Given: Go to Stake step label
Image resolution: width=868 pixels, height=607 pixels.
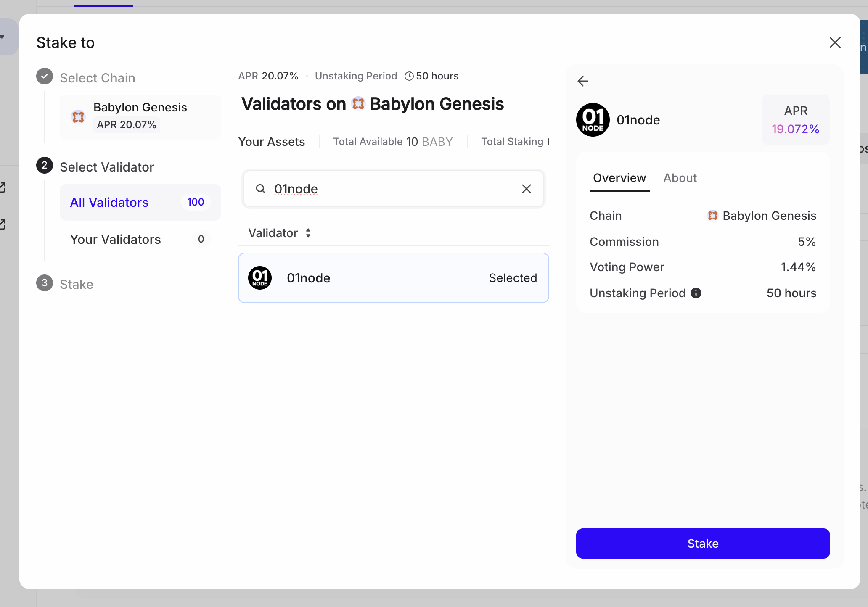Looking at the screenshot, I should pos(77,284).
